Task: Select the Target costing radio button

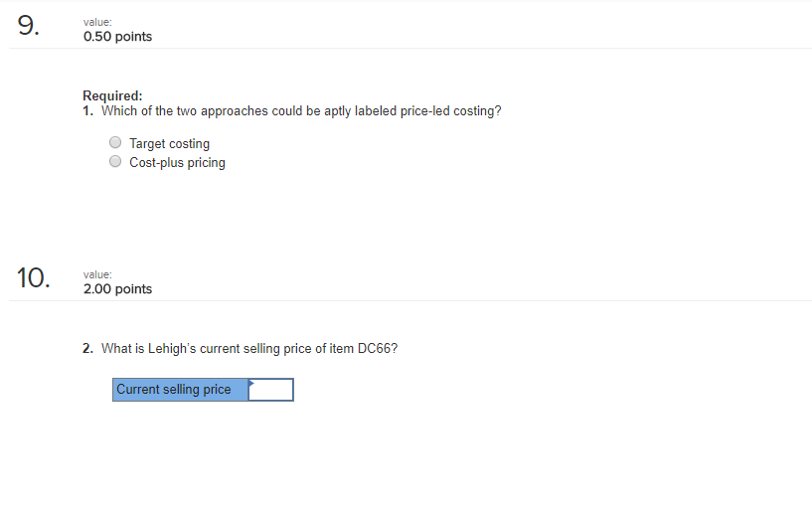Action: pyautogui.click(x=115, y=142)
